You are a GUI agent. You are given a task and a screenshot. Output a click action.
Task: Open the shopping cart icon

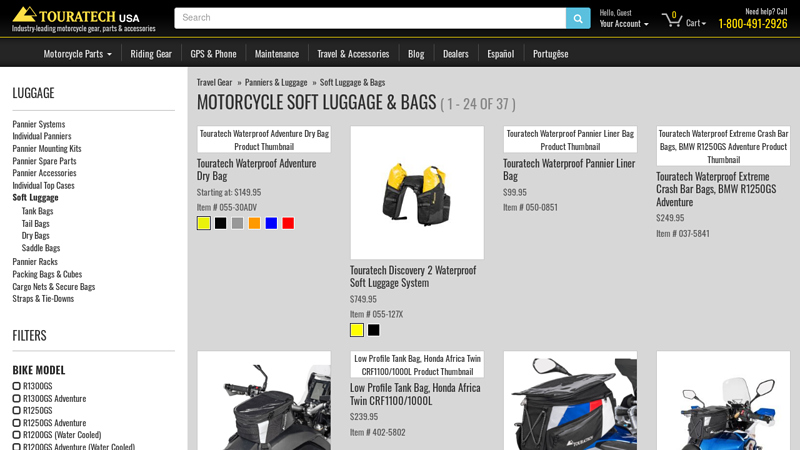click(672, 20)
